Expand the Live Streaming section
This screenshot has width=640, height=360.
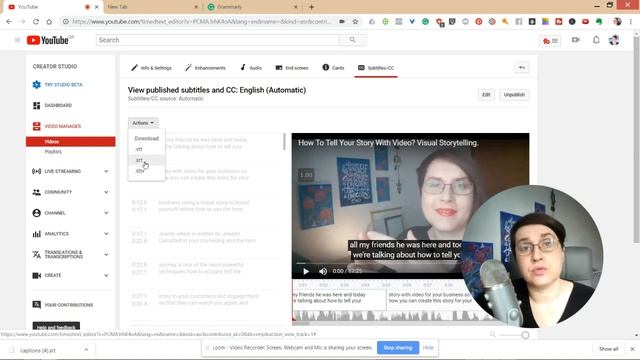pos(106,171)
